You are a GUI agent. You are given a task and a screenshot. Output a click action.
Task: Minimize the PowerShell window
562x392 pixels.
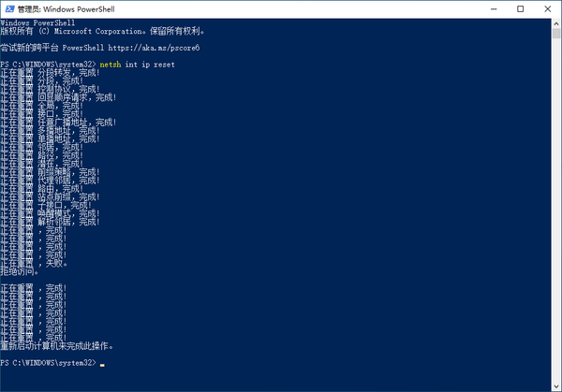[x=494, y=9]
